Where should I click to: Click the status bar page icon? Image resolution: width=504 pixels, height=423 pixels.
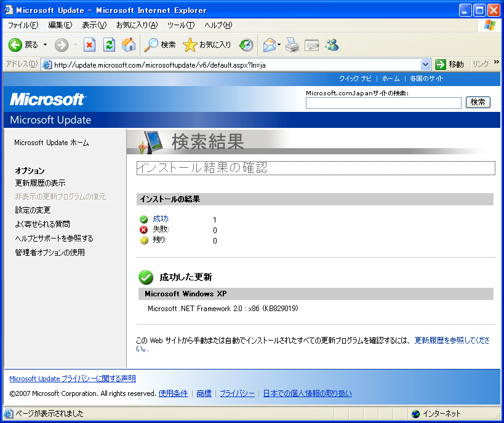[9, 414]
